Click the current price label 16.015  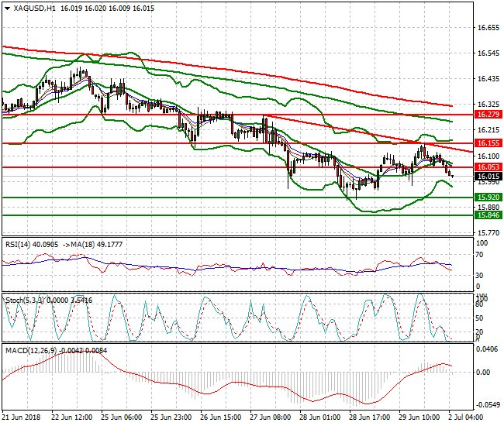tap(488, 177)
